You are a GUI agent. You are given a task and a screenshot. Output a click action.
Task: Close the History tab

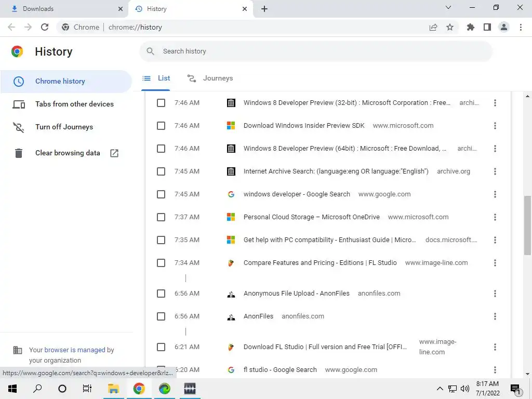245,9
